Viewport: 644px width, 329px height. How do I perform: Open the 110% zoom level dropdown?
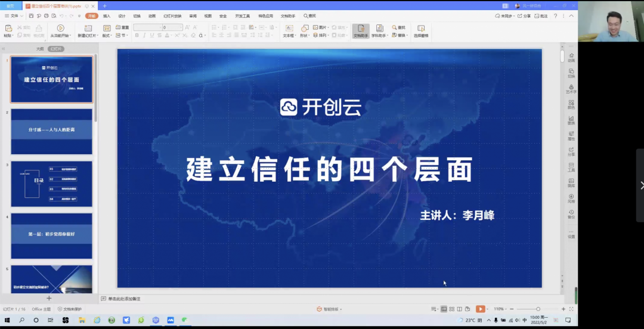pos(500,309)
